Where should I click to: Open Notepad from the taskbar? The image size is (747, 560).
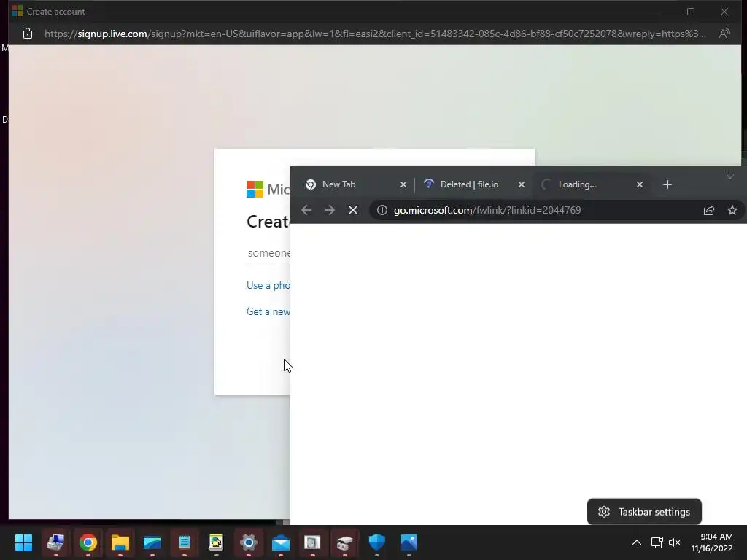pyautogui.click(x=185, y=542)
